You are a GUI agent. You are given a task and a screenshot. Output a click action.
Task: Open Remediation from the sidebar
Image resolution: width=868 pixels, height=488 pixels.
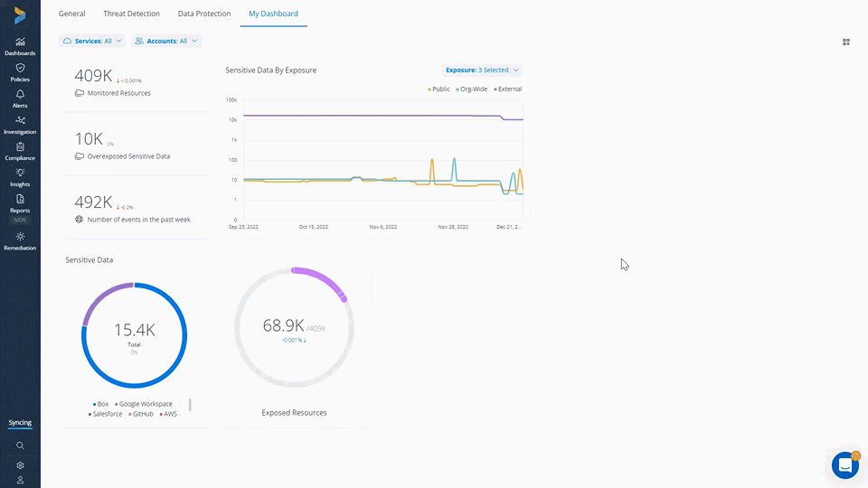coord(20,237)
